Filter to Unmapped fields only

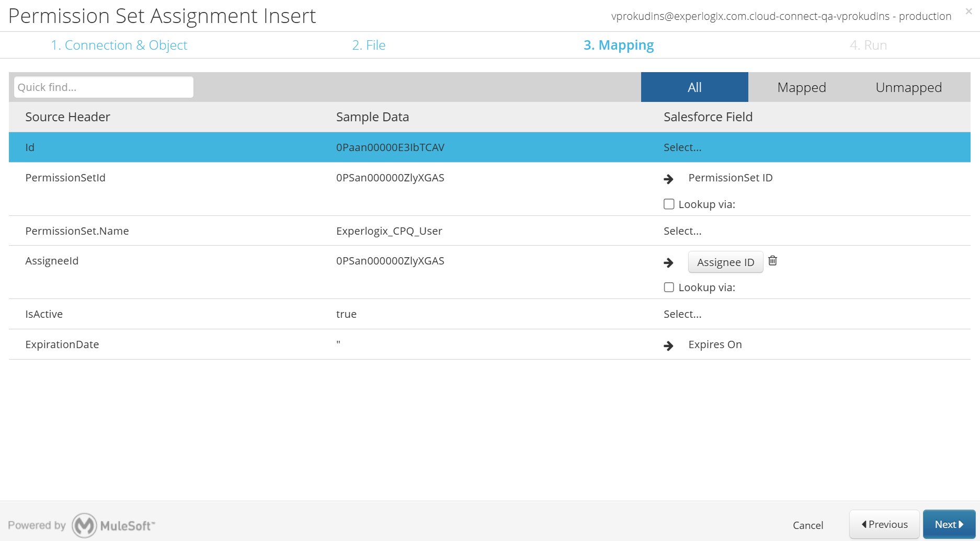909,87
